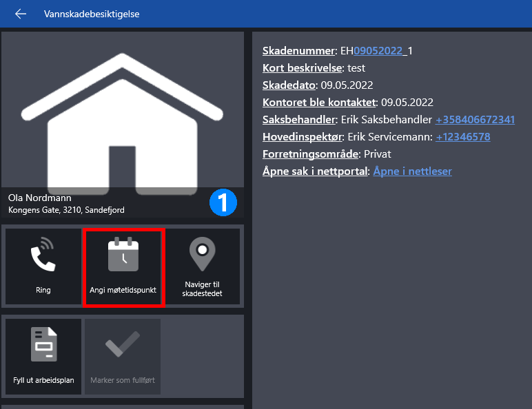532x409 pixels.
Task: Open Angi møtetidspunkt calendar tile
Action: (123, 267)
